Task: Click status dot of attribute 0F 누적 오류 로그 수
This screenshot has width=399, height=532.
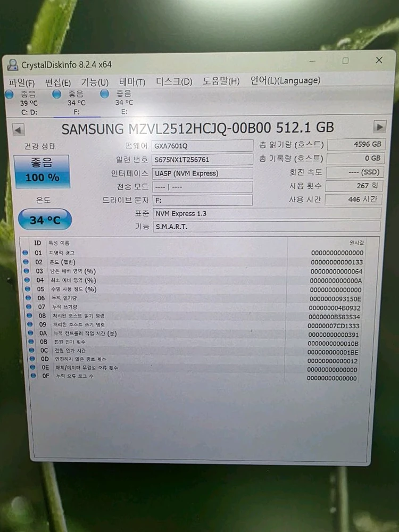Action: (33, 376)
